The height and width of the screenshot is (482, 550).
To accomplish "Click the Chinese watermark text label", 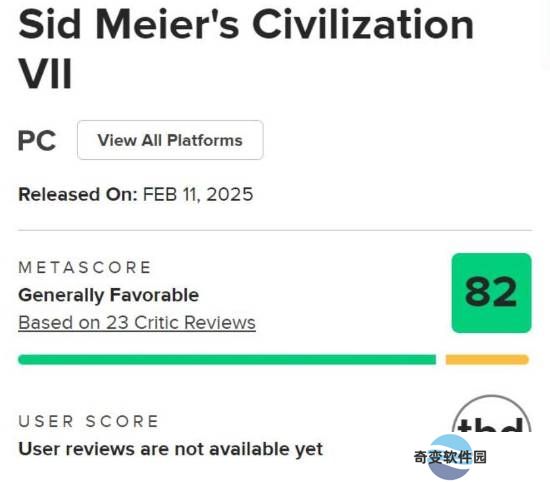I will [450, 457].
